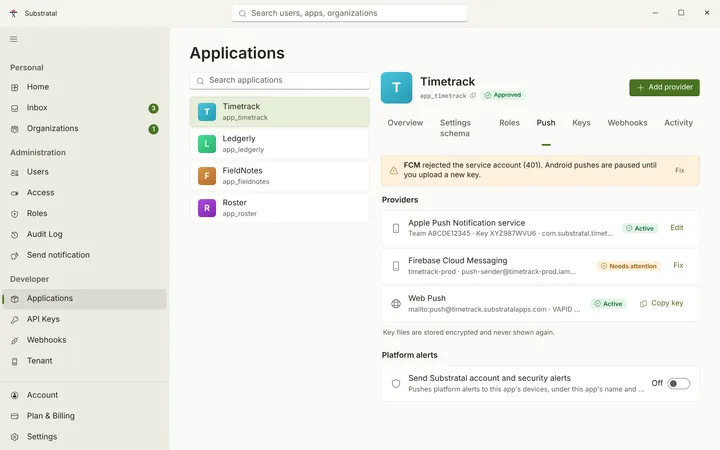Click the FieldNotes F avatar icon

pyautogui.click(x=207, y=176)
